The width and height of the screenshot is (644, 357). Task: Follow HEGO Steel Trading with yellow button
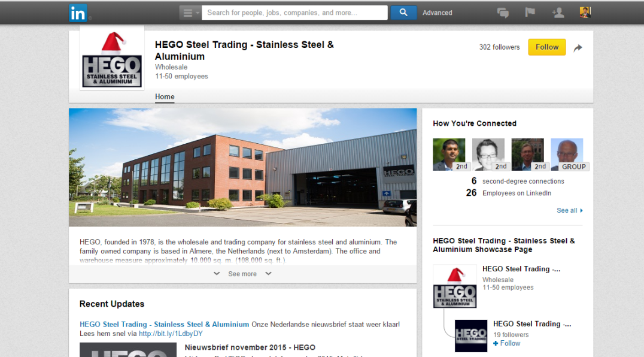[x=546, y=47]
